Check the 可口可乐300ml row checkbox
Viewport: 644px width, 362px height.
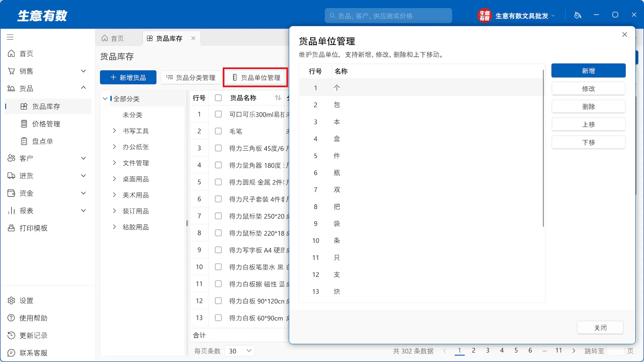point(218,114)
